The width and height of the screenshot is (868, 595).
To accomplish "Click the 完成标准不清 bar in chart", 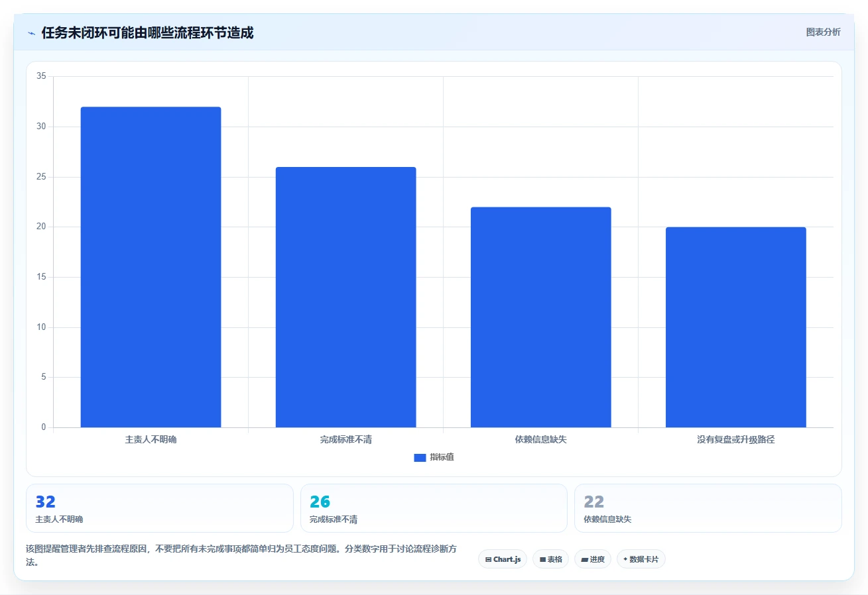I will point(345,297).
